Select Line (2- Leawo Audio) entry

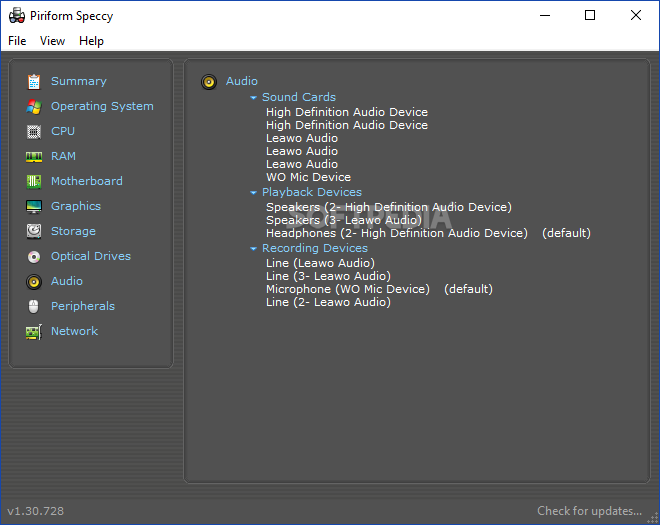[328, 302]
